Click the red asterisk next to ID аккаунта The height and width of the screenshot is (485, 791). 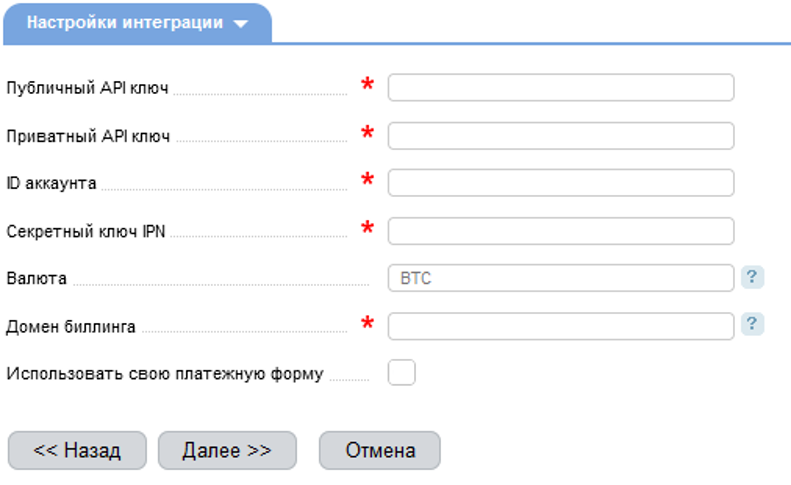coord(367,181)
